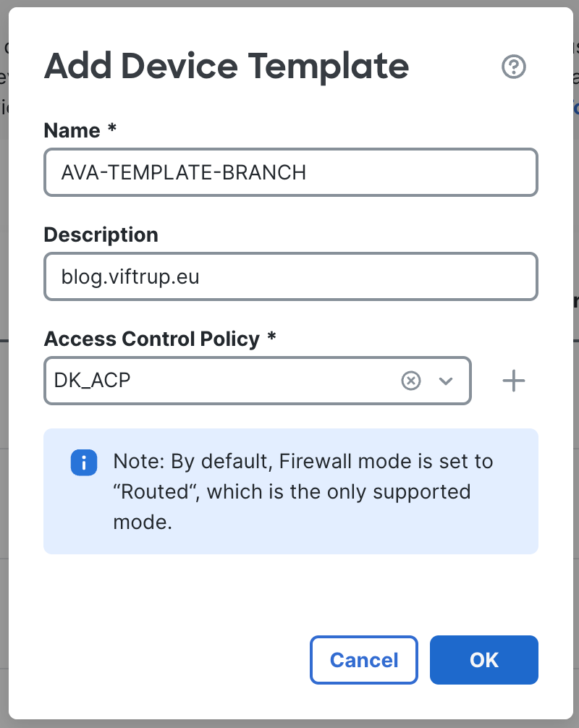Image resolution: width=579 pixels, height=728 pixels.
Task: Tap the plus sign beside Access Control Policy
Action: coord(514,381)
